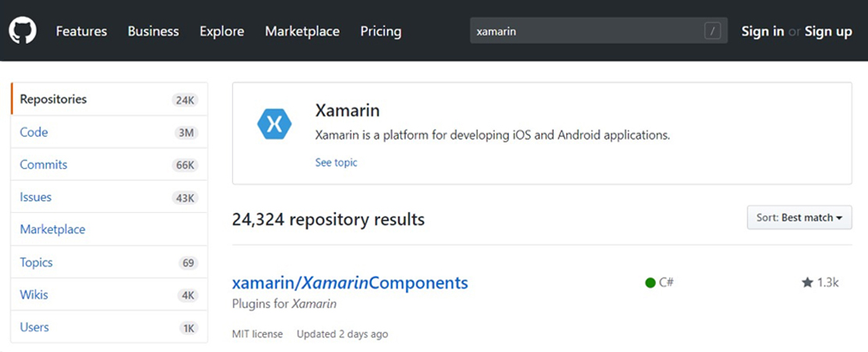
Task: Click the GitHub Octocat logo
Action: pyautogui.click(x=23, y=31)
